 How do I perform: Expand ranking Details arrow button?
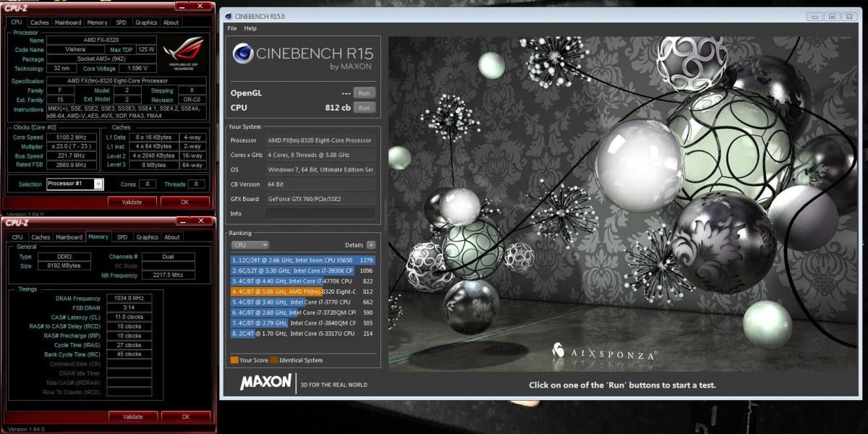point(371,245)
